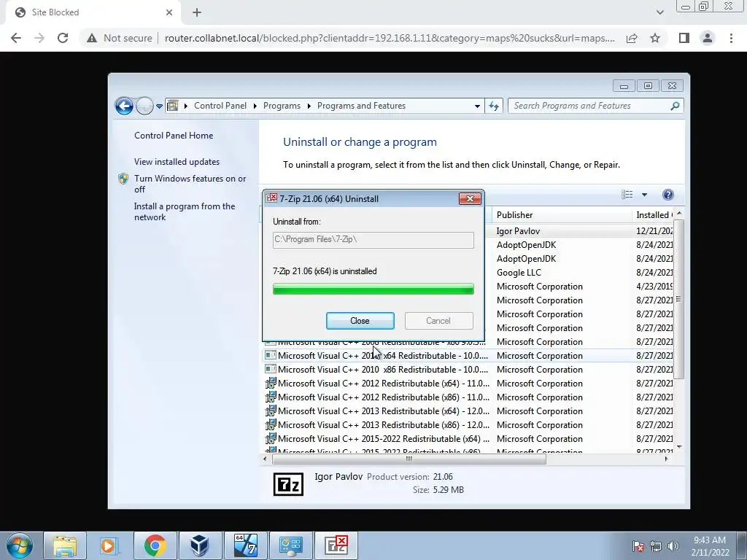Image resolution: width=747 pixels, height=560 pixels.
Task: Click icon of Visual C++ 2010 x86 row
Action: click(x=270, y=369)
